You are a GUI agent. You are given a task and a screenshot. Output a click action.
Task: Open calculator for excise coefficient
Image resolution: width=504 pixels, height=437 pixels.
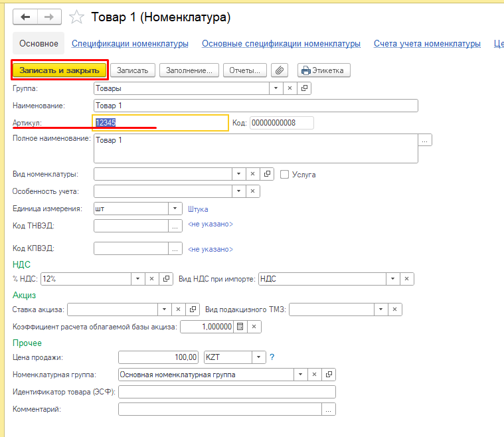240,327
